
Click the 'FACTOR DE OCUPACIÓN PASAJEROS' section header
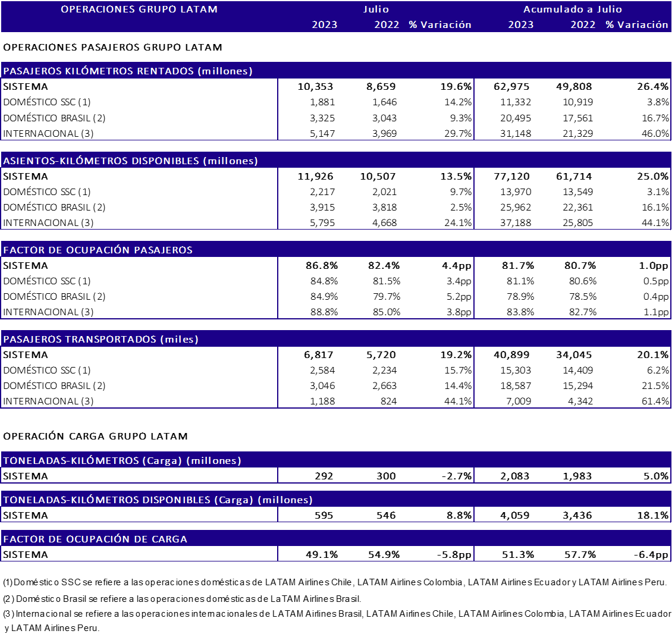336,249
